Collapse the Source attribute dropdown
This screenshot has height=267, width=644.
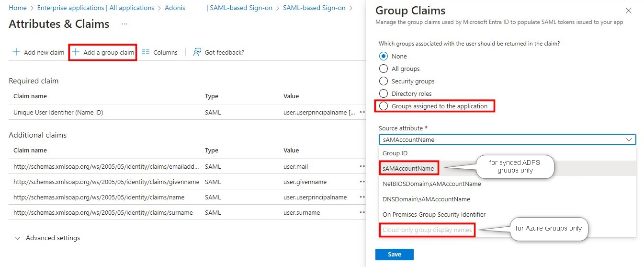point(629,139)
